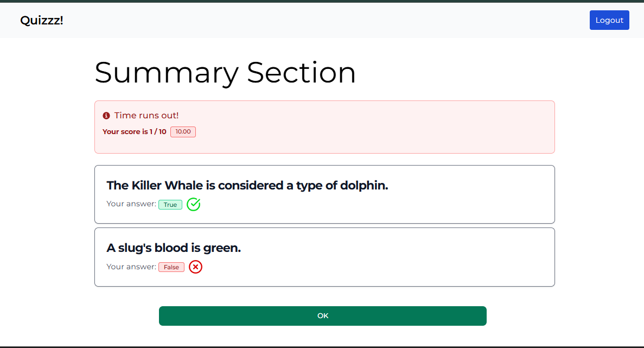The image size is (644, 348).
Task: Log out using the Logout button
Action: [x=609, y=20]
